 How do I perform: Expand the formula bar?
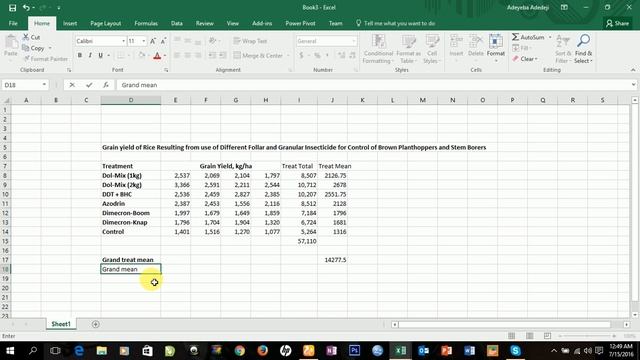pyautogui.click(x=633, y=85)
